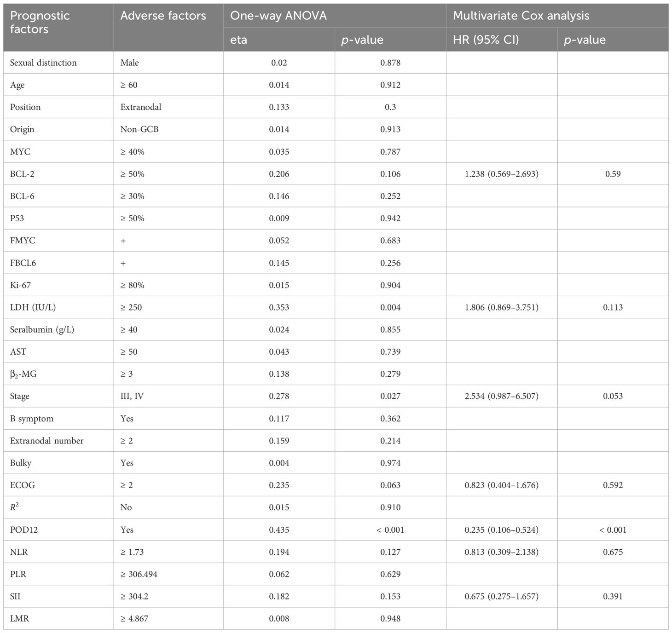Image resolution: width=672 pixels, height=633 pixels.
Task: Select the "Sexual distinction" row label
Action: pos(43,63)
